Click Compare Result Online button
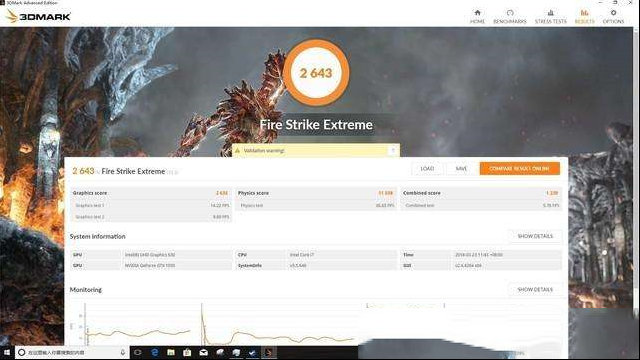Screen dimensions: 640x360 (519, 169)
